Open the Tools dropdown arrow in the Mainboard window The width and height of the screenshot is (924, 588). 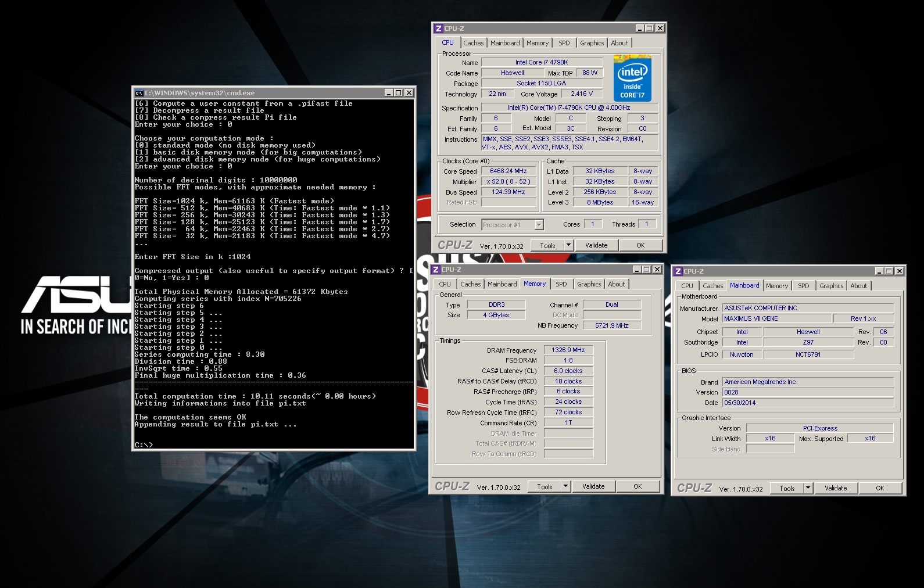808,488
